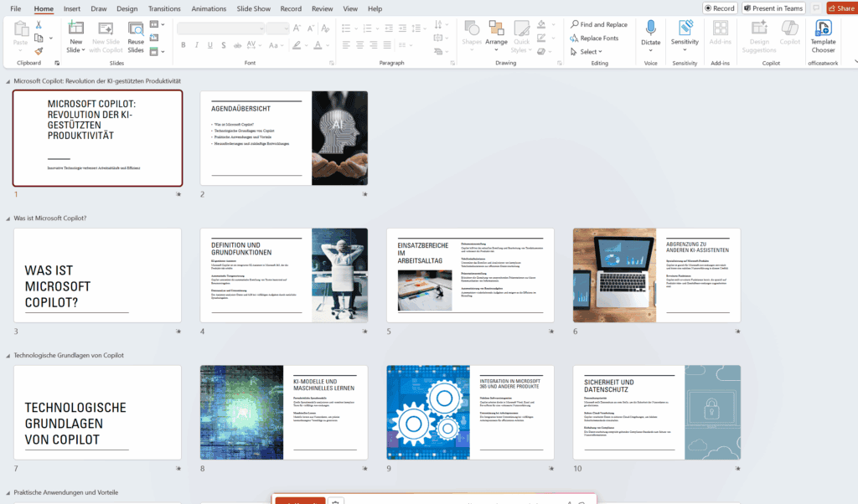
Task: Switch to the Animations tab
Action: point(209,8)
